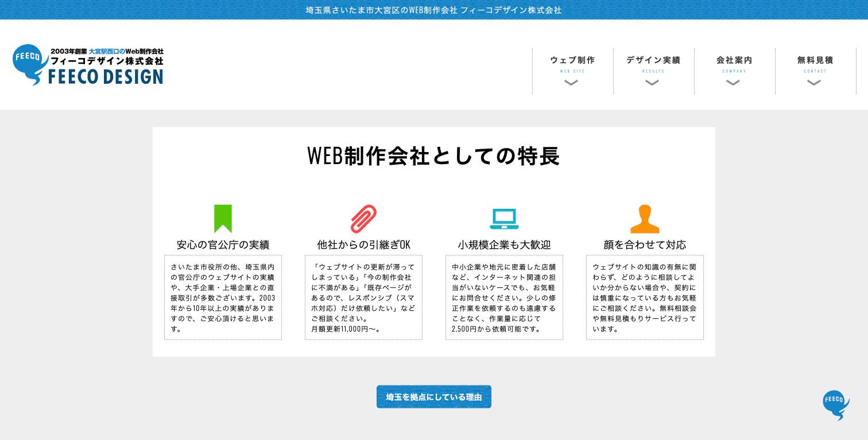Image resolution: width=868 pixels, height=440 pixels.
Task: Click the heading 小規模企業も大歓迎
Action: coord(504,245)
